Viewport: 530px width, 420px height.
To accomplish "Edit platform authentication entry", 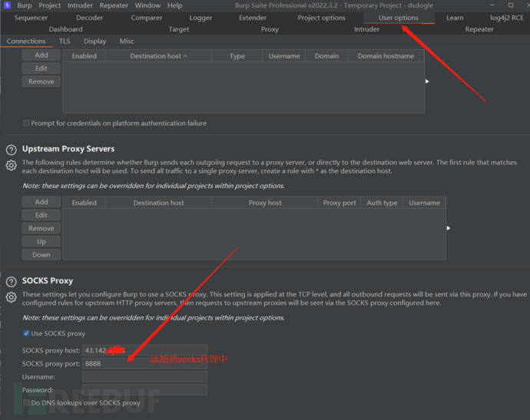I will 41,68.
